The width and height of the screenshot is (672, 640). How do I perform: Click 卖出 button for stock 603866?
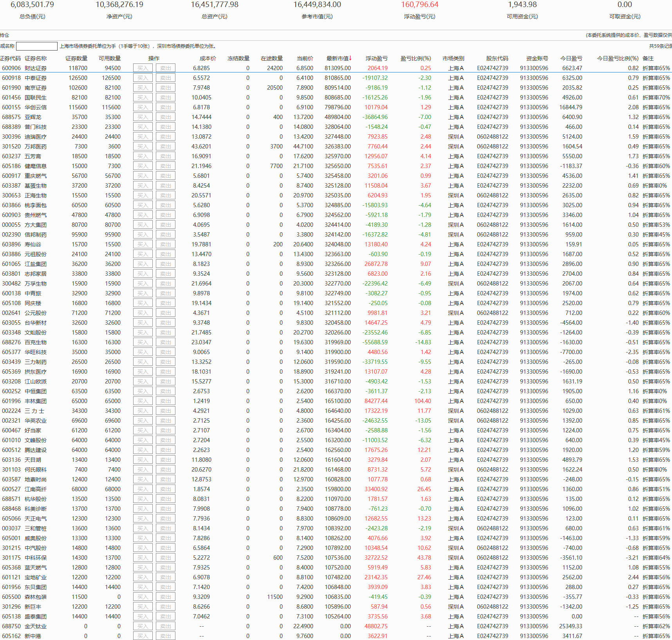166,205
